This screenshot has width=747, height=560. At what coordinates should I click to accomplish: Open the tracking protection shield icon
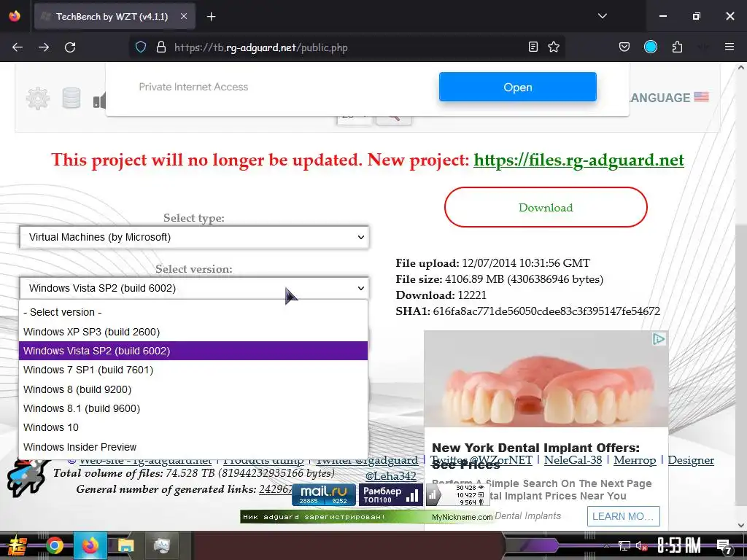pyautogui.click(x=141, y=47)
